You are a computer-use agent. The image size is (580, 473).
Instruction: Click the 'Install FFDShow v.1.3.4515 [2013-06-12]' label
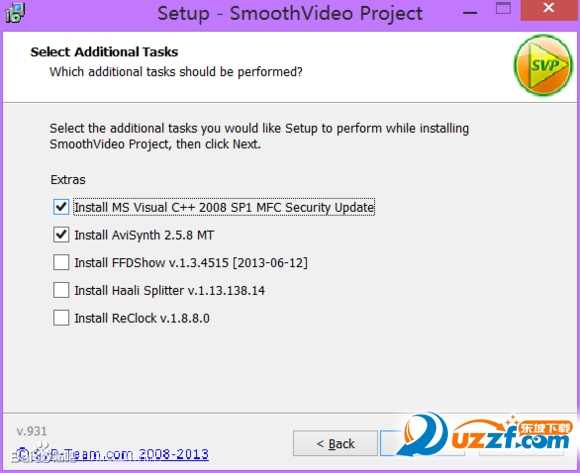tap(191, 263)
